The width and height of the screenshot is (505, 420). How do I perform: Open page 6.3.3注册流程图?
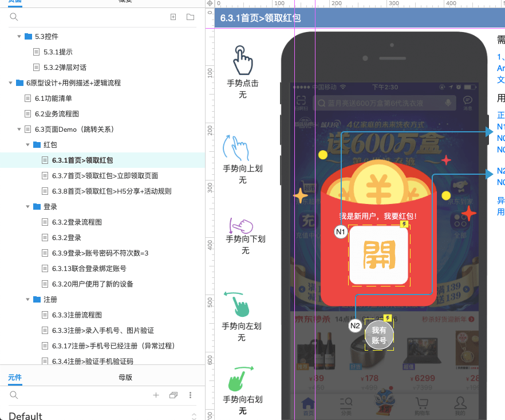click(x=77, y=315)
